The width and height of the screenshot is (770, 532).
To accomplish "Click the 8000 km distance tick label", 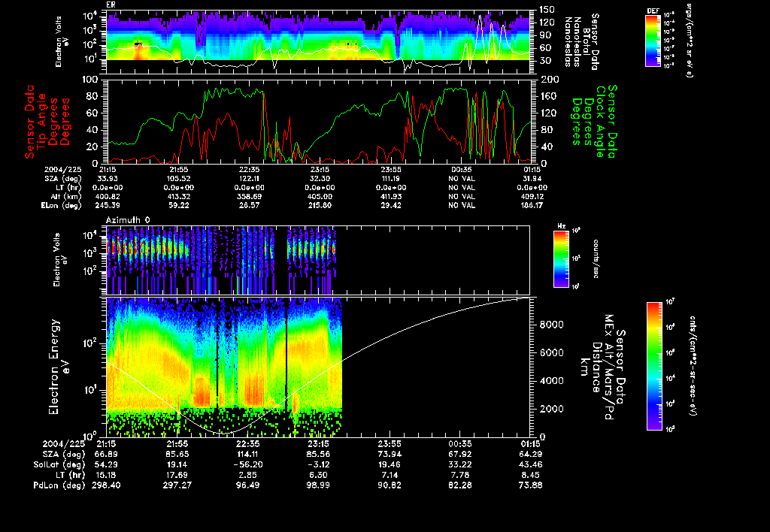I will (551, 325).
